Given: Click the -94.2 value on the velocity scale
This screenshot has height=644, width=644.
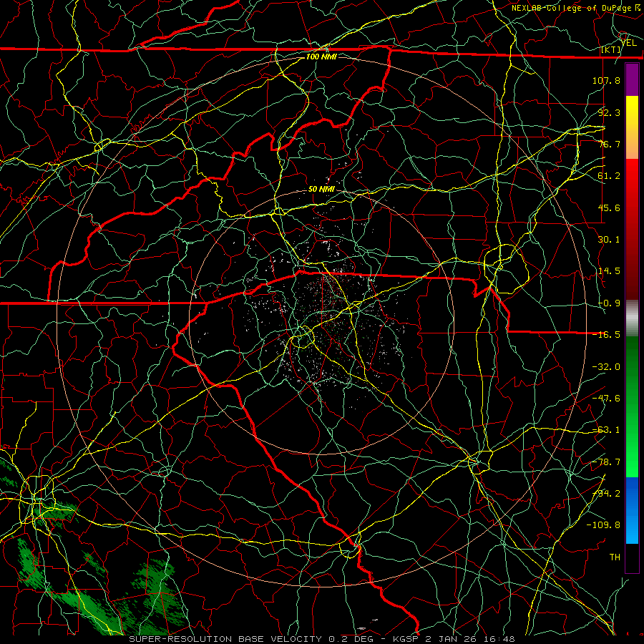Looking at the screenshot, I should click(x=606, y=493).
